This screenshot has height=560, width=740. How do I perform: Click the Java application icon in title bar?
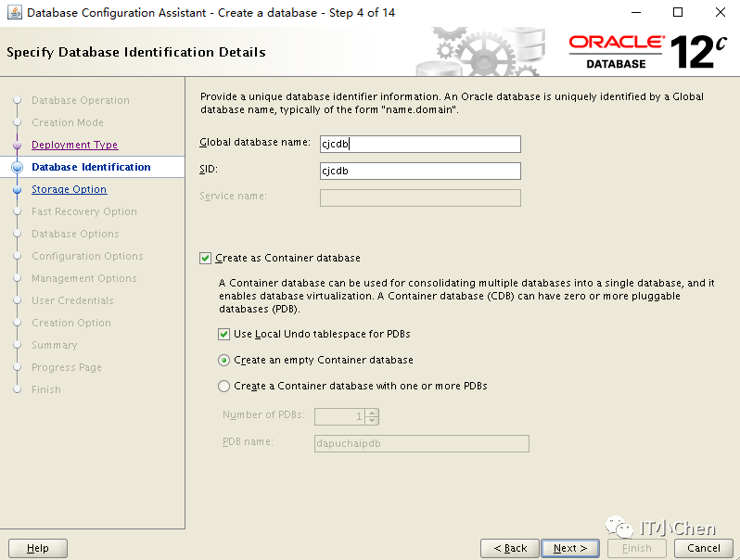click(x=15, y=12)
